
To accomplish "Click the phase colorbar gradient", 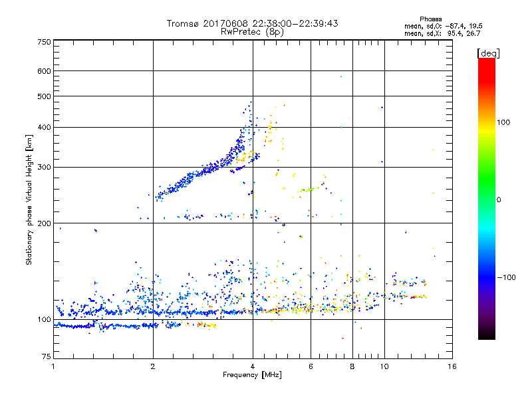I will (487, 198).
